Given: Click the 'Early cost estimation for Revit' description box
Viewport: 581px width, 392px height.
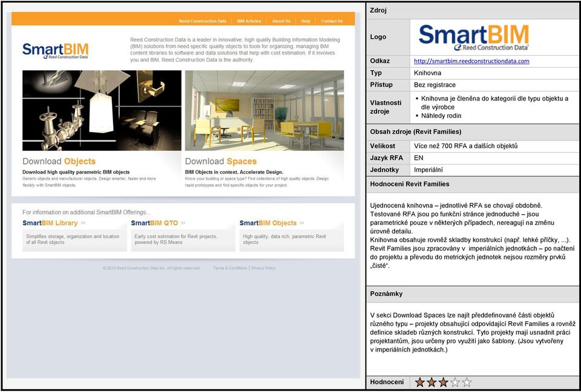Looking at the screenshot, I should click(x=183, y=240).
